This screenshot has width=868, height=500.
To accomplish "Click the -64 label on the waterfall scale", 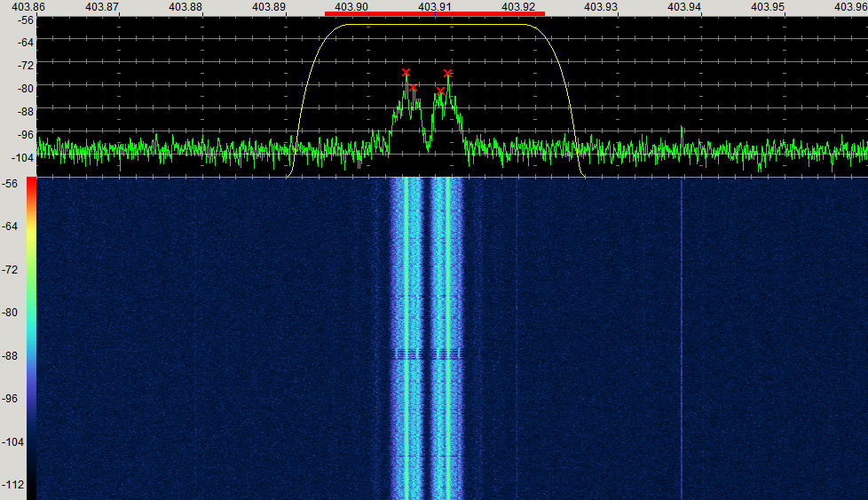I will click(10, 226).
